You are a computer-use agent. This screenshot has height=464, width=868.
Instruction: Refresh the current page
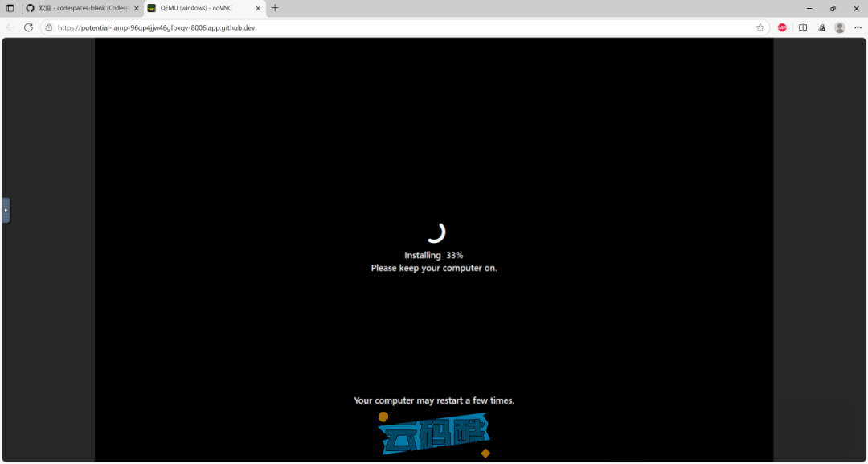(28, 27)
